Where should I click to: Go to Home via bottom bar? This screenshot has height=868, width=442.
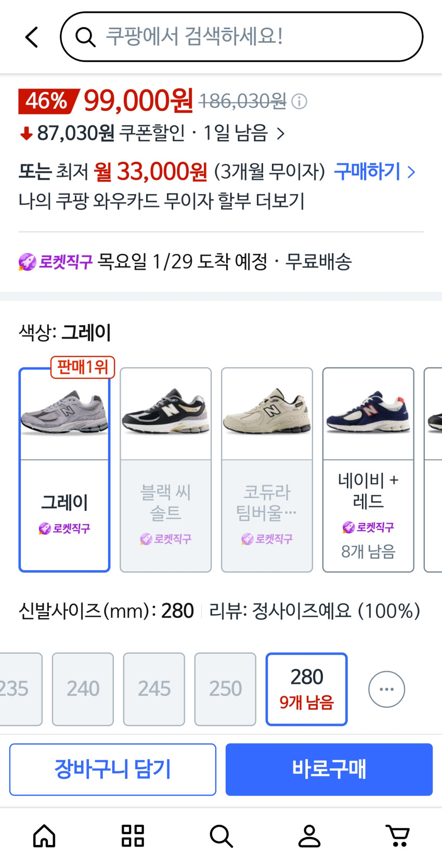coord(44,836)
